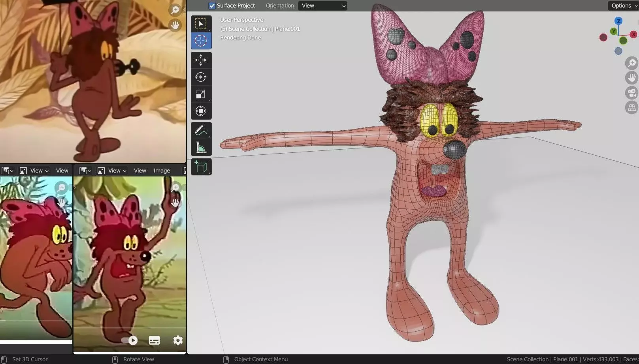
Task: Click the unlabeled red negative-X gizmo ball
Action: point(603,38)
